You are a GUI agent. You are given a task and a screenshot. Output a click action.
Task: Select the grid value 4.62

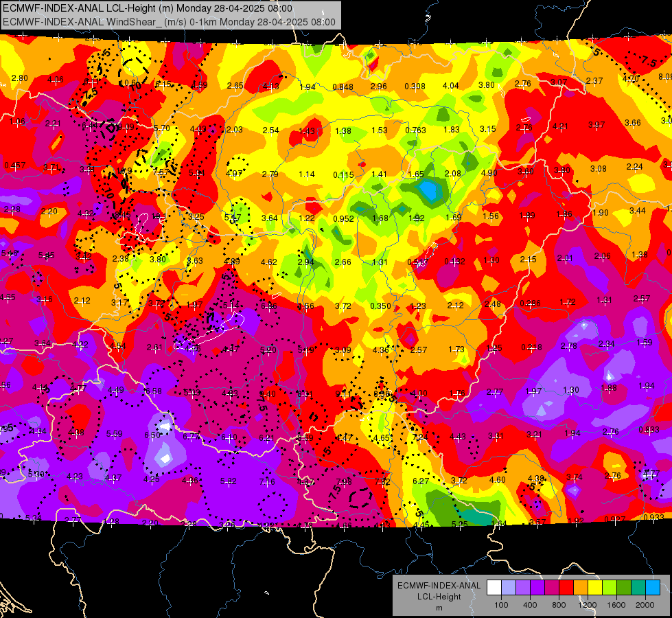click(268, 262)
